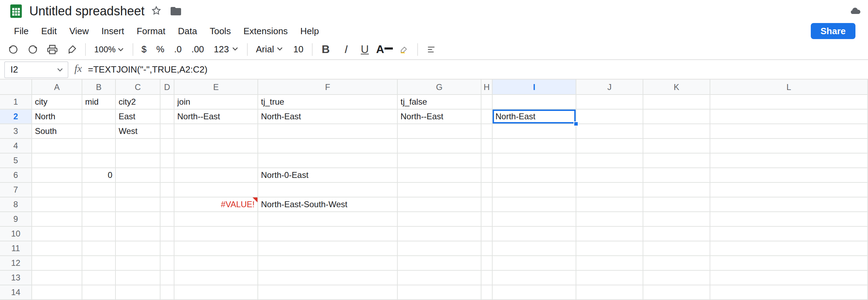Open horizontal align options

coord(431,50)
